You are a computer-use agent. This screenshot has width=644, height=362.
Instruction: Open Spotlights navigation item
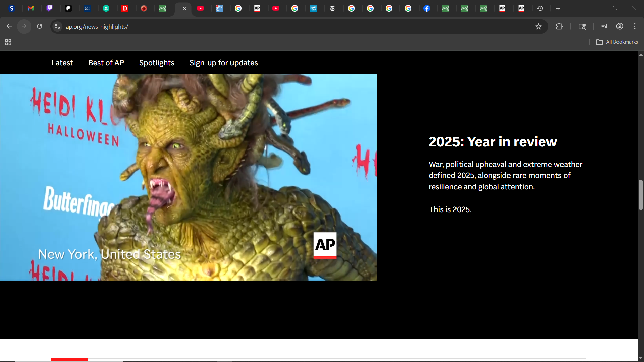[x=157, y=63]
